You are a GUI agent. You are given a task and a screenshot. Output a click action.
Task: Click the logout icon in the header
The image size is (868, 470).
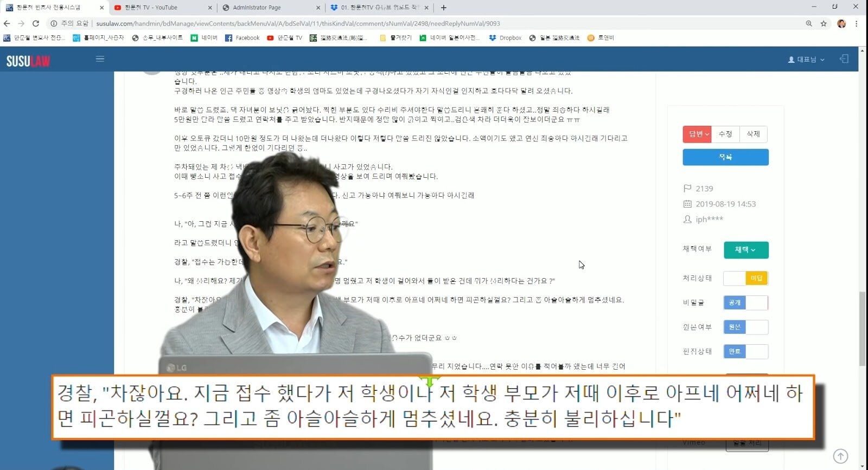(x=844, y=59)
